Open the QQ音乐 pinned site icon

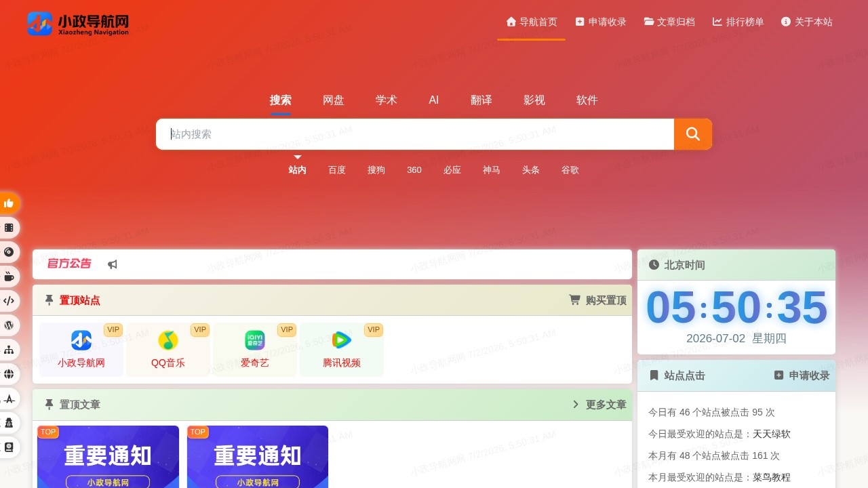[x=168, y=340]
